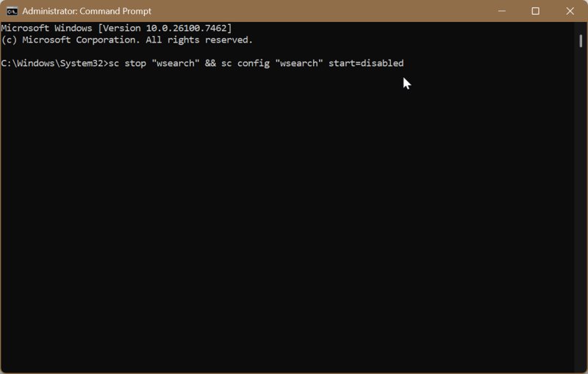This screenshot has width=588, height=374.
Task: Click the Command Prompt icon in title bar
Action: pos(12,11)
